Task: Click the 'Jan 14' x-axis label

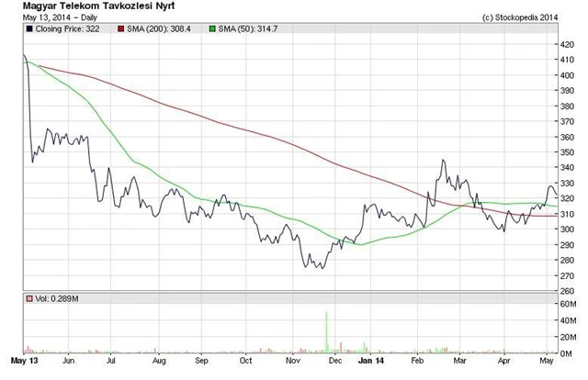Action: pyautogui.click(x=371, y=361)
